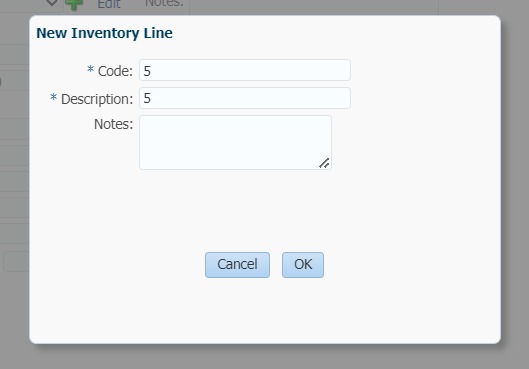The height and width of the screenshot is (369, 529).
Task: Click the Notes textarea resize grip
Action: coord(324,163)
